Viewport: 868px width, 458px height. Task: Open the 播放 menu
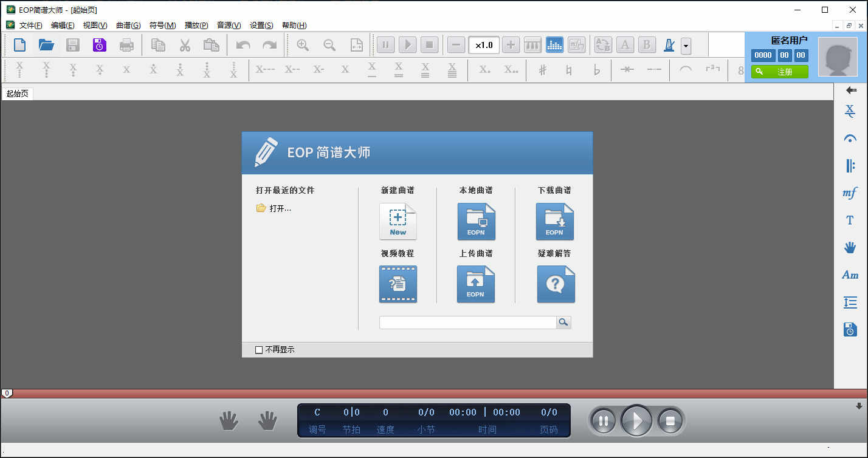tap(196, 25)
